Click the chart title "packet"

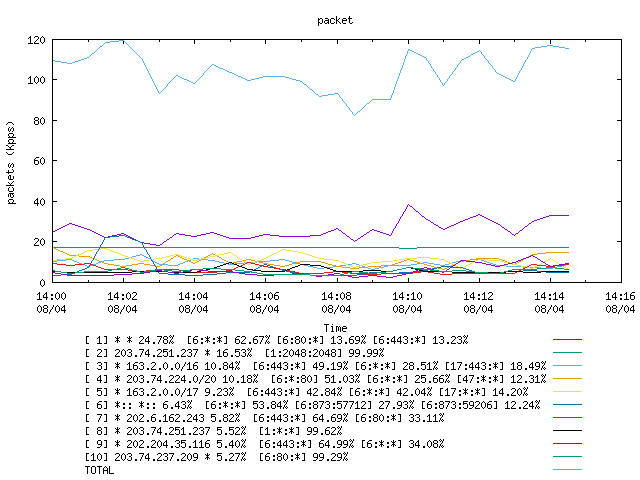pyautogui.click(x=335, y=20)
